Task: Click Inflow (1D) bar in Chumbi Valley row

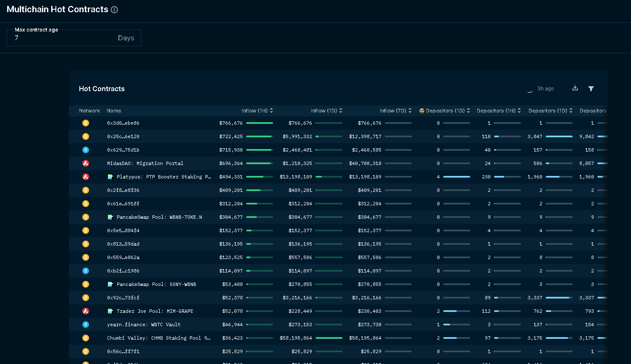Action: pos(329,338)
